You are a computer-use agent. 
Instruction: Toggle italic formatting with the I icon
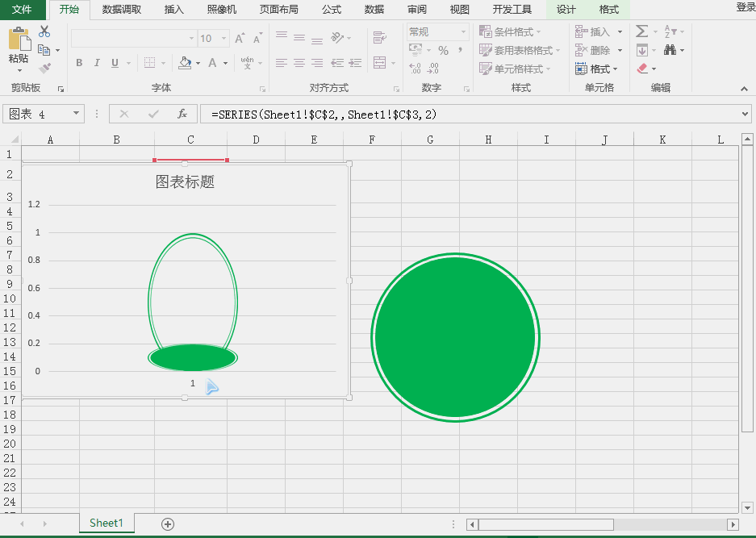pos(96,62)
